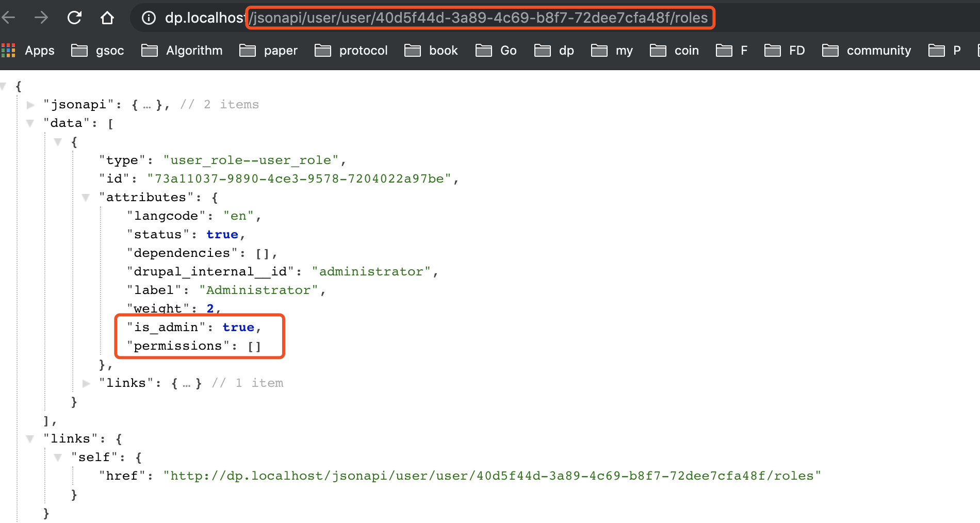Open the FD bookmark folder

(785, 51)
